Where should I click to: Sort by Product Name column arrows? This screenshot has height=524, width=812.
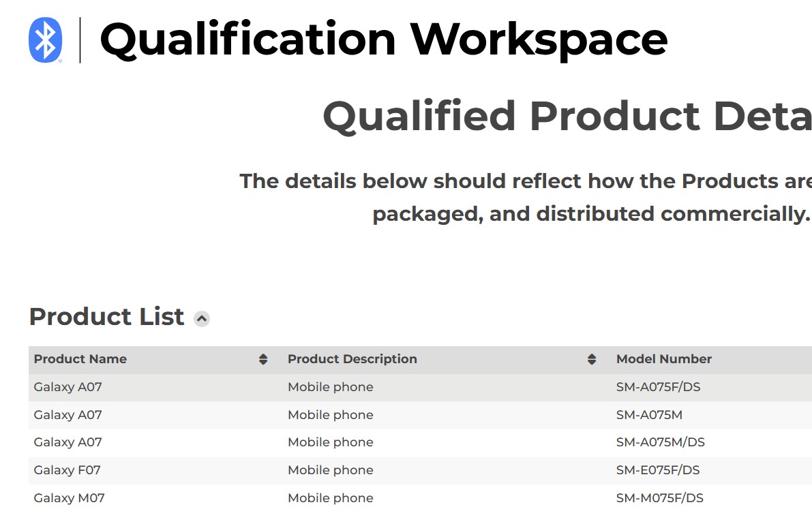[263, 359]
